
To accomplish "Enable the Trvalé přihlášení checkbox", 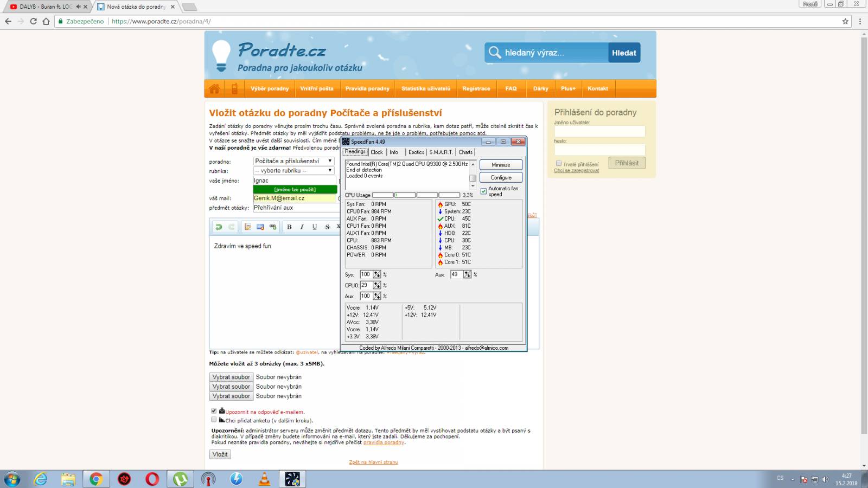I will pos(559,163).
